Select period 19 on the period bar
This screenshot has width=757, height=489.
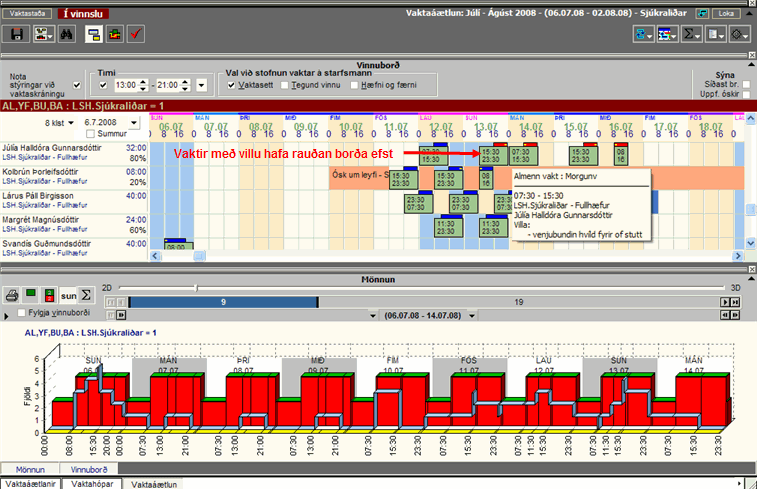[519, 302]
